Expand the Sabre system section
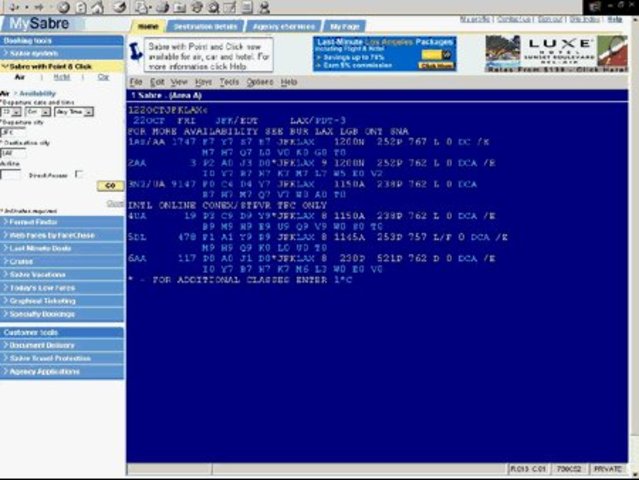The image size is (639, 480). pos(62,53)
